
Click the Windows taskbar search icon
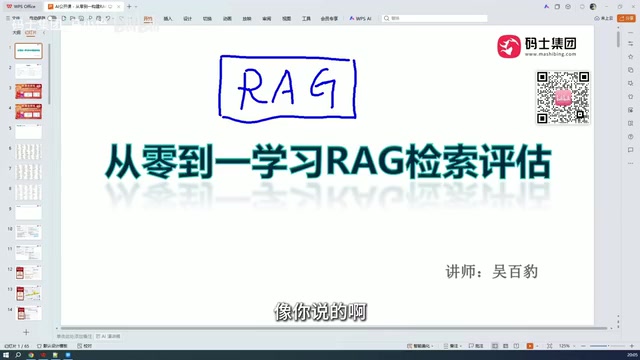[18, 355]
